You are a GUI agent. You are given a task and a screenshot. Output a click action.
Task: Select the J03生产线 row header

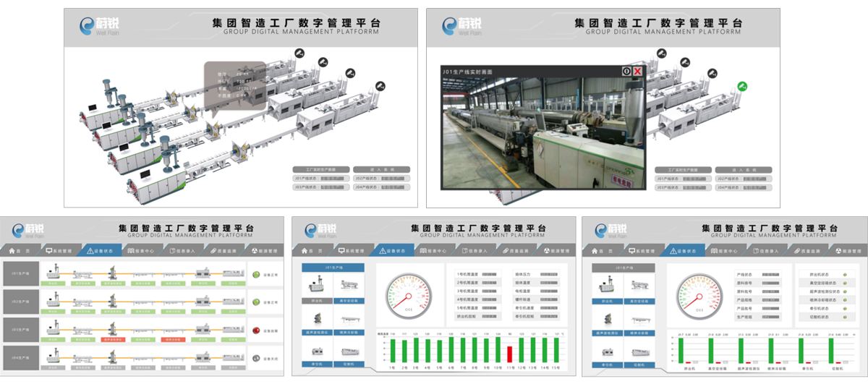point(21,330)
